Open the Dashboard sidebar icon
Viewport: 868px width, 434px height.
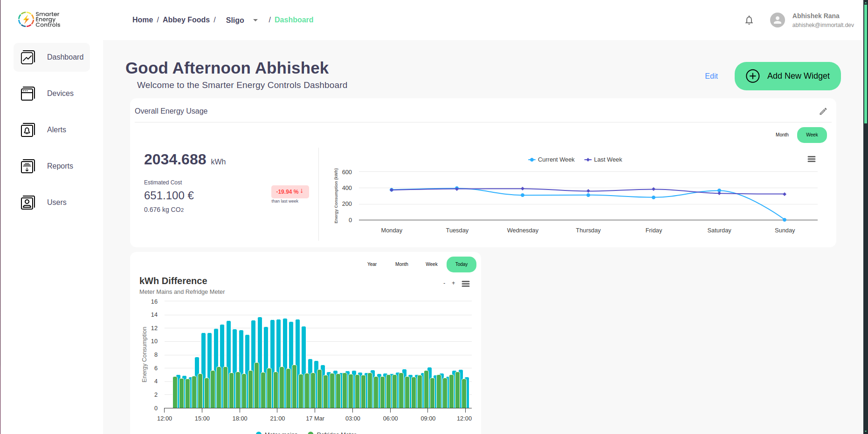[28, 57]
